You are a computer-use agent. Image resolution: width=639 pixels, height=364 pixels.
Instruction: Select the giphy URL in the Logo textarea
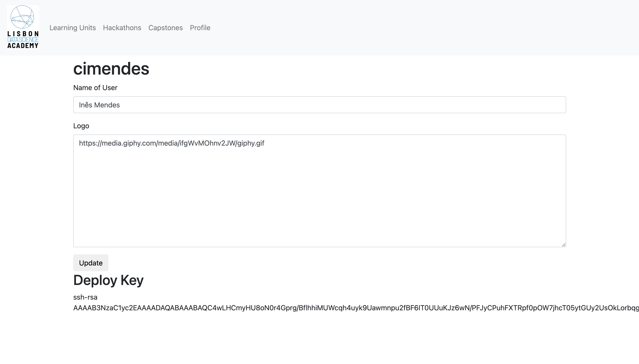(172, 143)
